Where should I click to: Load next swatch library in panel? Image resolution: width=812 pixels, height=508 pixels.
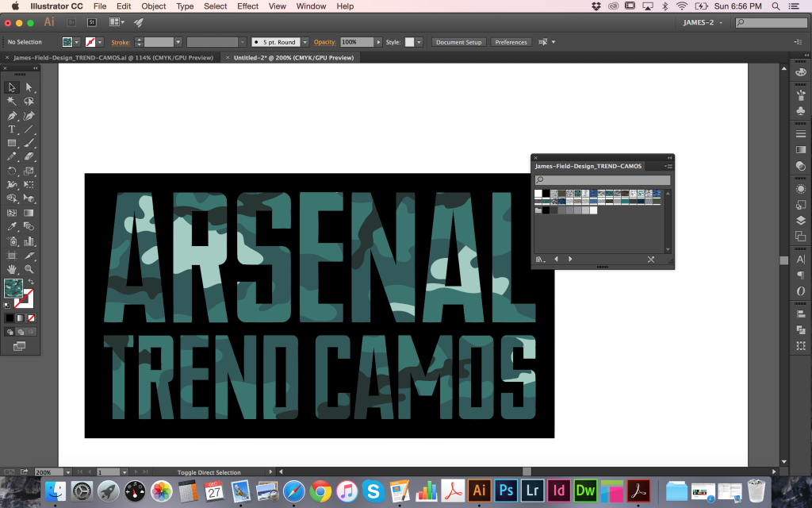(x=570, y=259)
